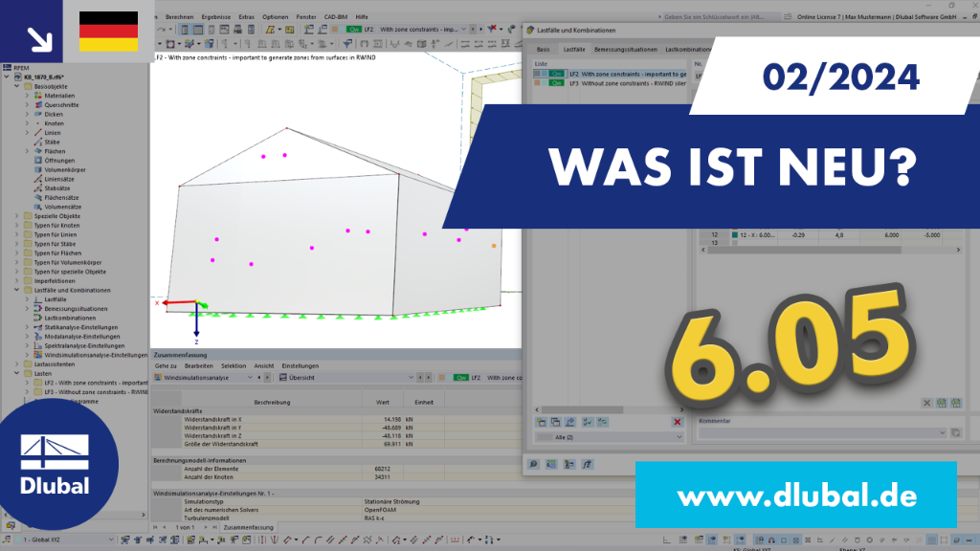Collapse the Lastfälle und Kombinationen folder

click(17, 290)
